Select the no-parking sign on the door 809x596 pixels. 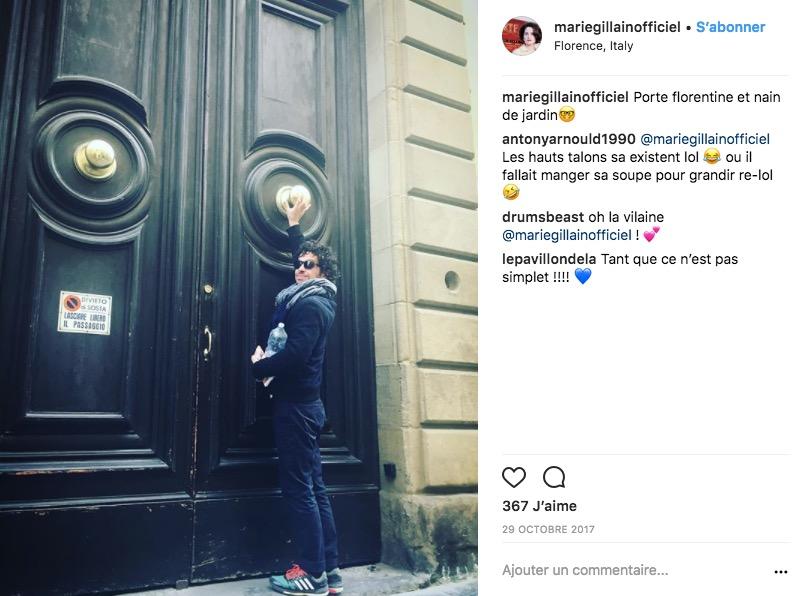click(85, 313)
